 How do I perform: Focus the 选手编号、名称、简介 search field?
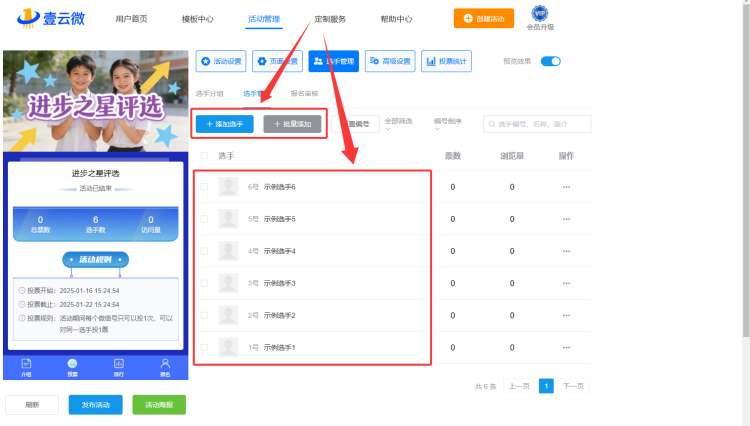[537, 124]
